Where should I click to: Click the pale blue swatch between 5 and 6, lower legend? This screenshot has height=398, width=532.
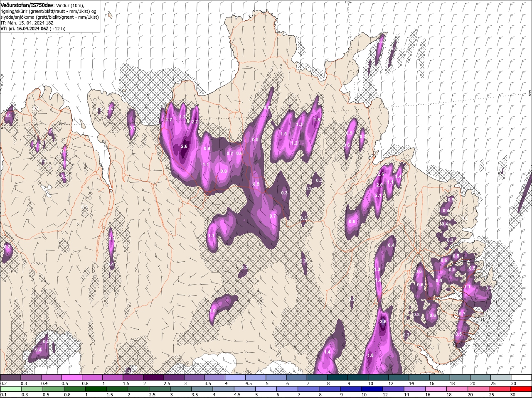[x=266, y=389]
